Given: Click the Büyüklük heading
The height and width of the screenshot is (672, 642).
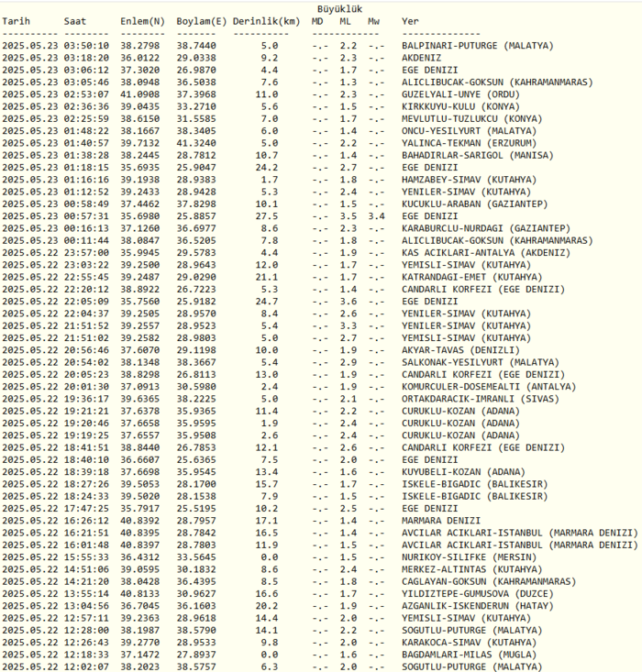Looking at the screenshot, I should pos(339,9).
